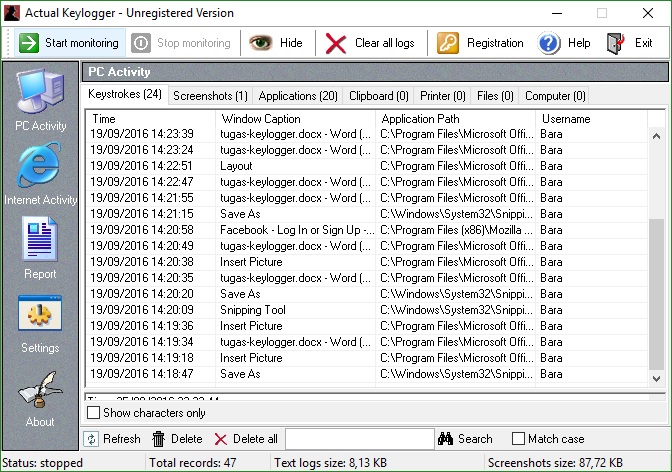The image size is (672, 472).
Task: Click the red X Clear all logs icon
Action: coord(336,43)
